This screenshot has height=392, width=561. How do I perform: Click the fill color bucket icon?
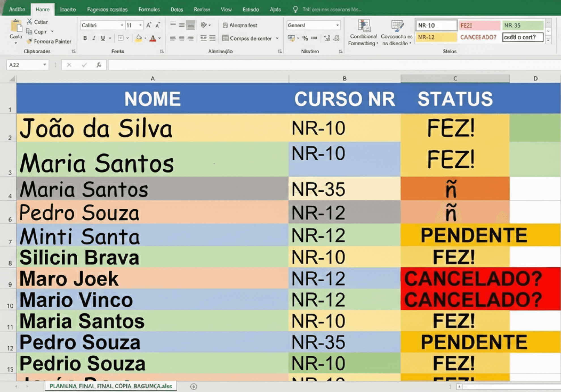tap(138, 38)
